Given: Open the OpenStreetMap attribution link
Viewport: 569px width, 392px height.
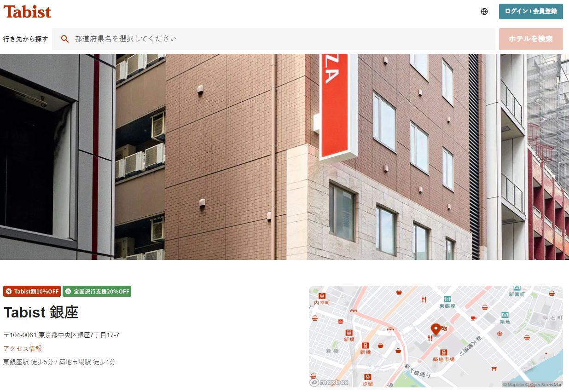Looking at the screenshot, I should [546, 385].
